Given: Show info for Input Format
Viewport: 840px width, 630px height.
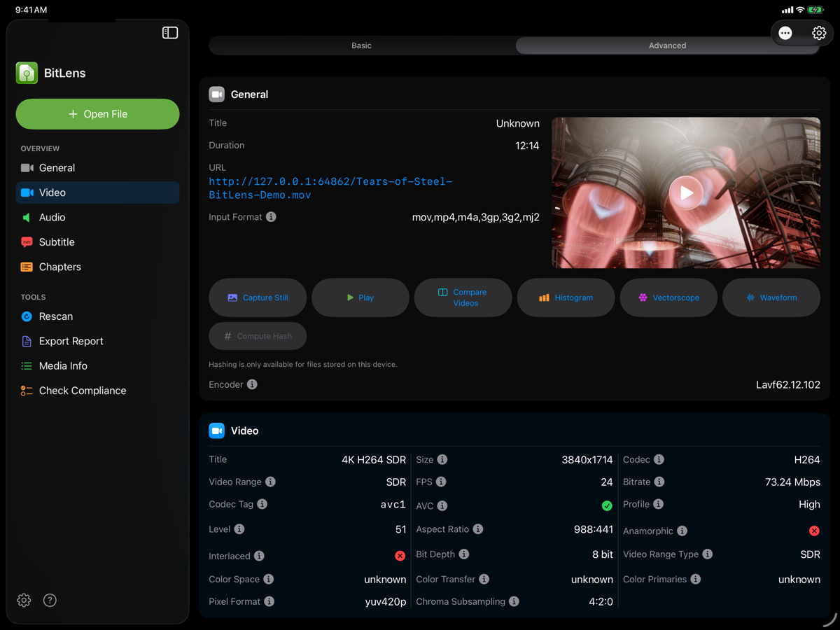Looking at the screenshot, I should [x=271, y=217].
